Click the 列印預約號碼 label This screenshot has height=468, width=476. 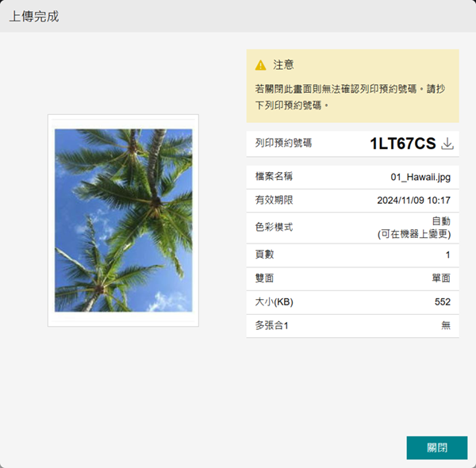[x=283, y=144]
